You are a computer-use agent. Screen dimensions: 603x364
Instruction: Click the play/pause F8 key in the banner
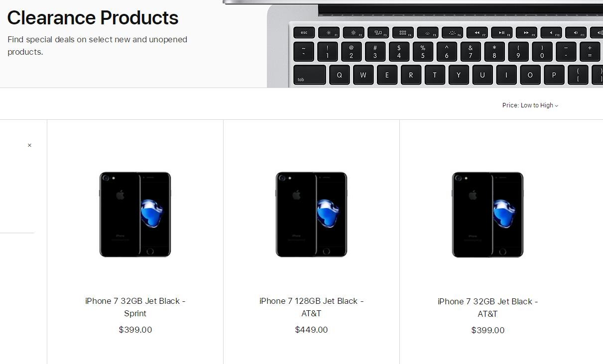(x=501, y=33)
